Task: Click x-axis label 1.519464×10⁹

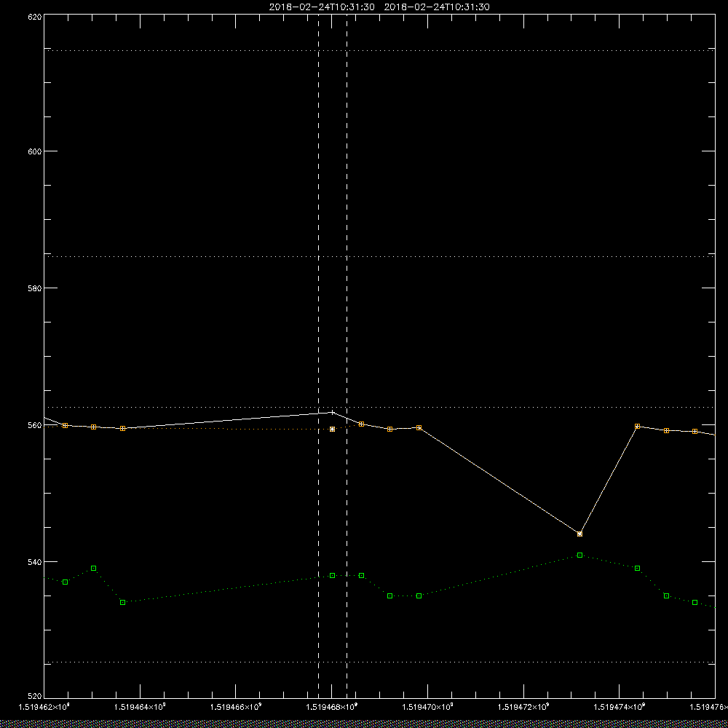Action: coord(141,707)
